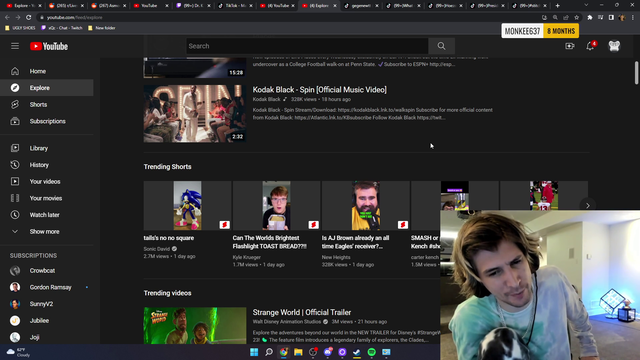Open Jubilee subscription channel

(x=47, y=321)
